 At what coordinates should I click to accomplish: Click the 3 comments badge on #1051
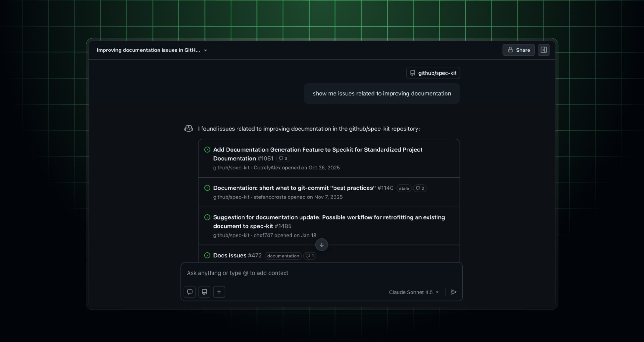coord(283,159)
